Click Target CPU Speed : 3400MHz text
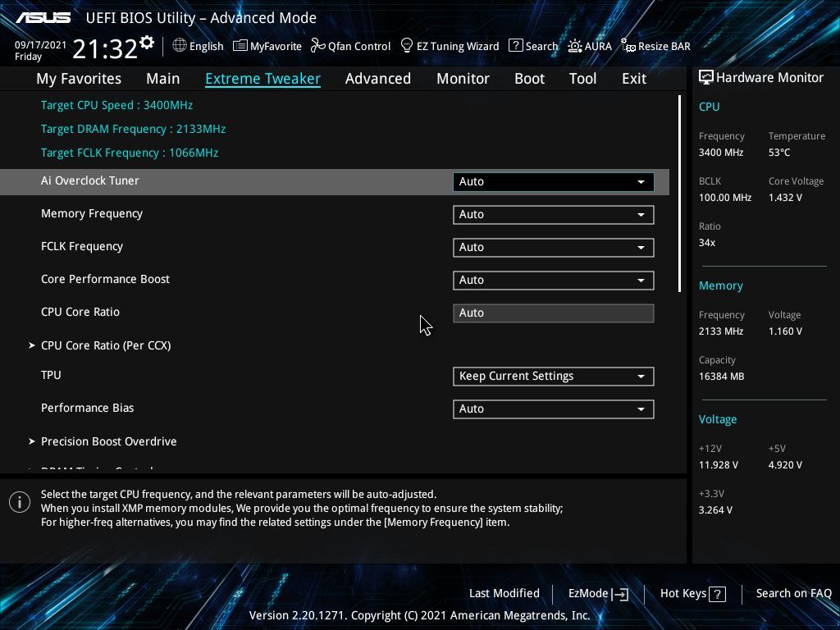This screenshot has height=630, width=840. point(116,105)
